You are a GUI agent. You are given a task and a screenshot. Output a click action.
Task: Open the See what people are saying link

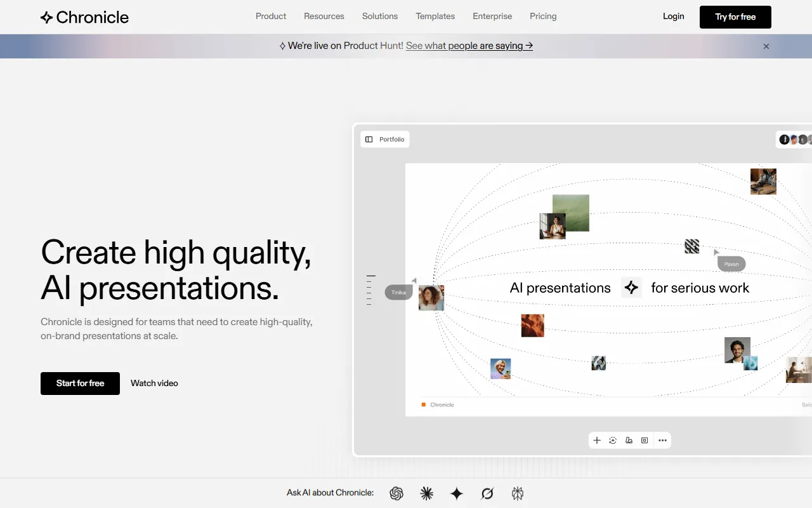[x=469, y=46]
